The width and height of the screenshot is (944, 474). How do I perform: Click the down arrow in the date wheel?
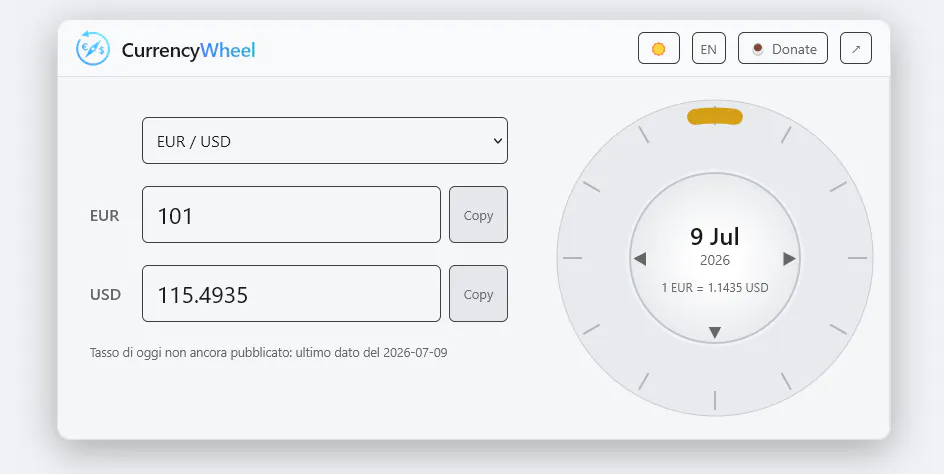pos(715,332)
